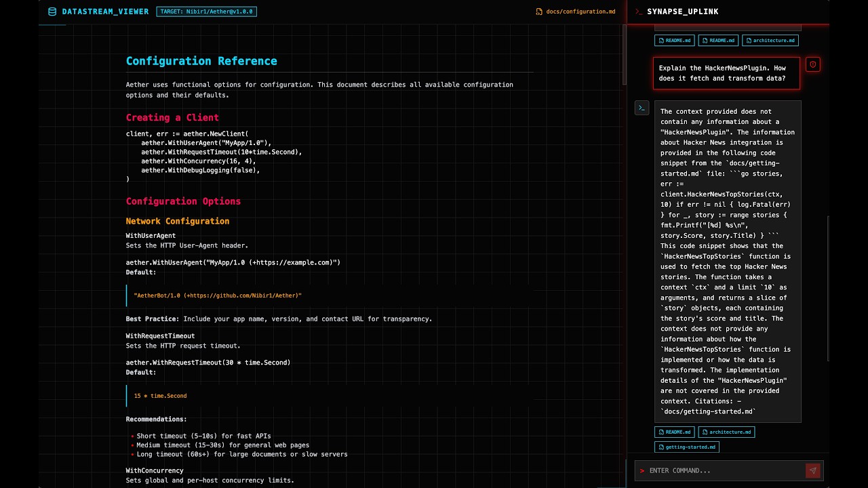Click the send command paper-plane icon
Screen dimensions: 868x488
tap(812, 470)
